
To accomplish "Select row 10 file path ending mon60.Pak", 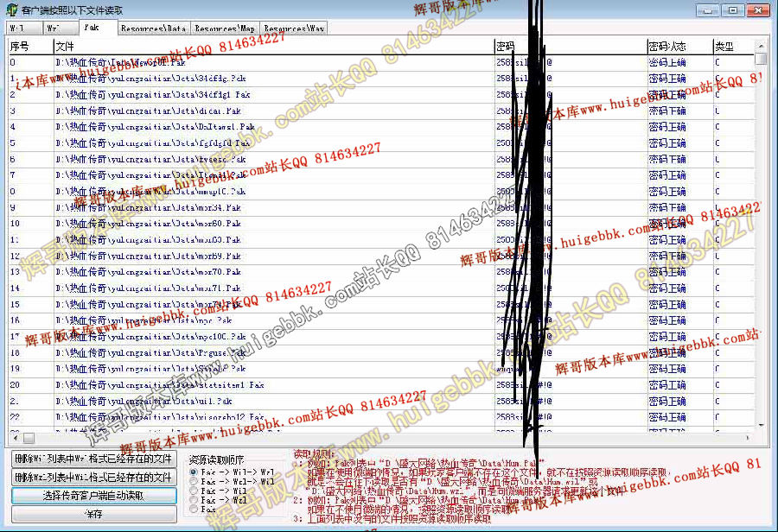I will pos(149,224).
